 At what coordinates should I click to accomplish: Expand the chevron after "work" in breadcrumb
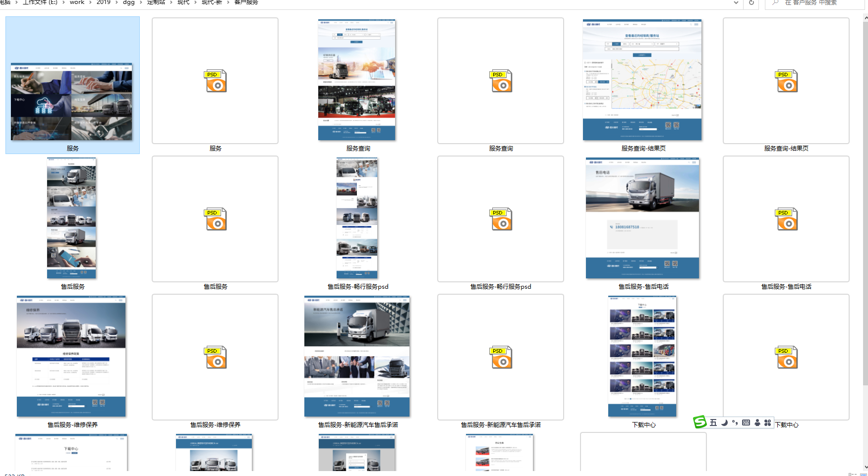(90, 2)
